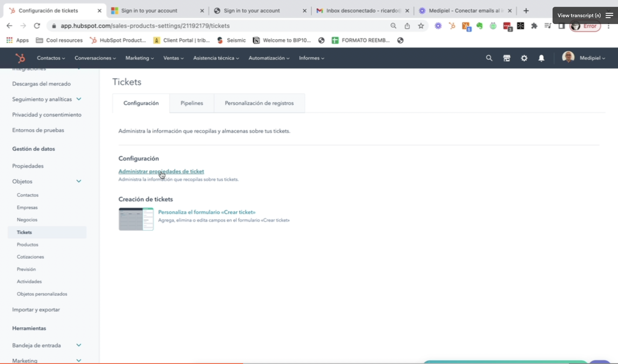Screen dimensions: 618x364
Task: Reload the page in browser
Action: 37,26
